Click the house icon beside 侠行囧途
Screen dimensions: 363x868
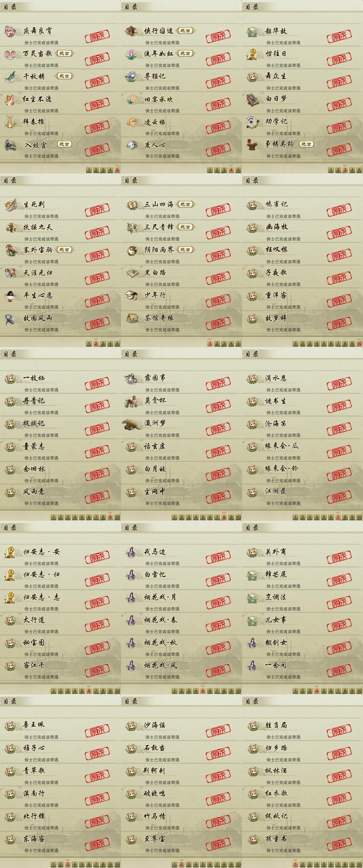click(132, 31)
